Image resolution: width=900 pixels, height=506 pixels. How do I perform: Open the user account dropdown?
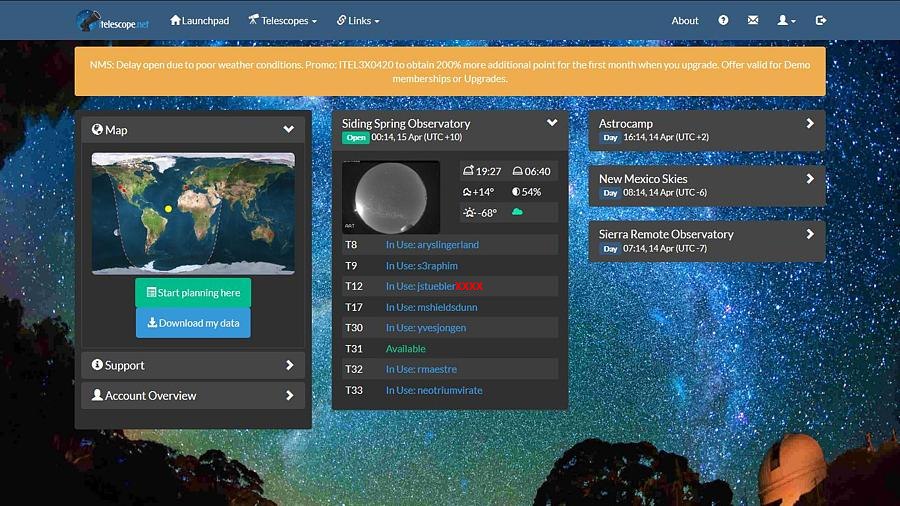(x=787, y=20)
